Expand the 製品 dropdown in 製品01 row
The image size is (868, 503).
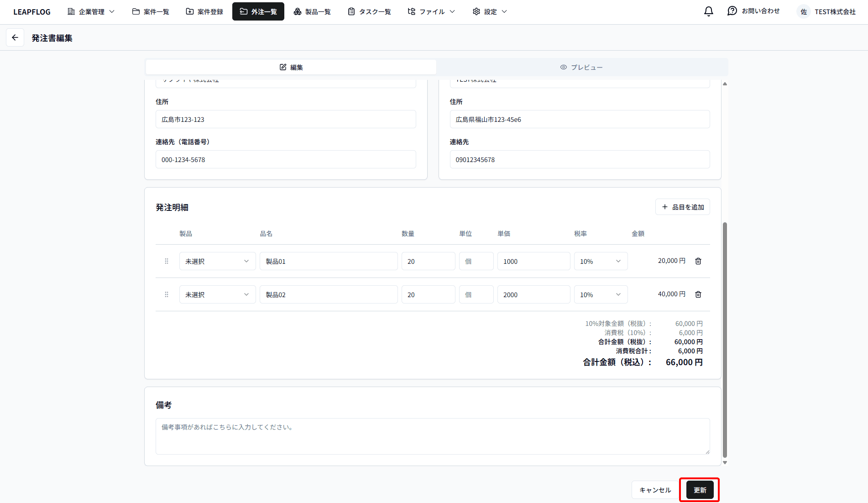point(217,262)
